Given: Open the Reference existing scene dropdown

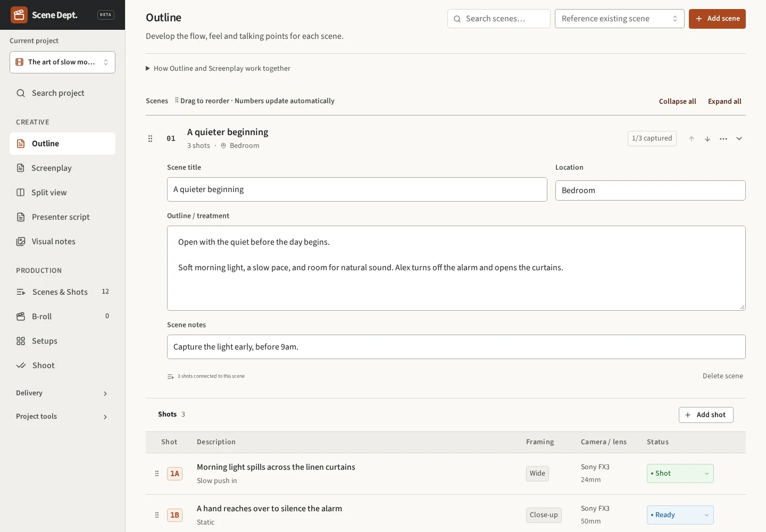Looking at the screenshot, I should 619,19.
